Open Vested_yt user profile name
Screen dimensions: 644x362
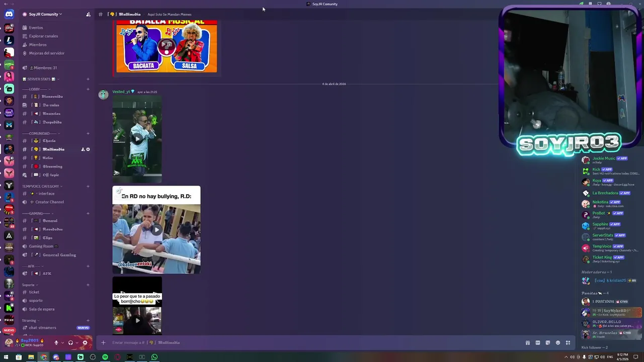click(121, 92)
